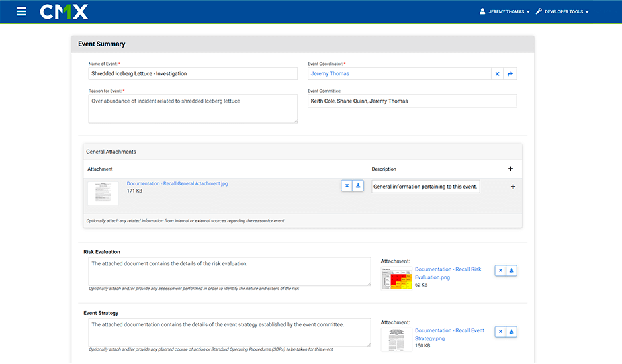Image resolution: width=622 pixels, height=364 pixels.
Task: Click the General Attachment thumbnail preview
Action: point(103,194)
